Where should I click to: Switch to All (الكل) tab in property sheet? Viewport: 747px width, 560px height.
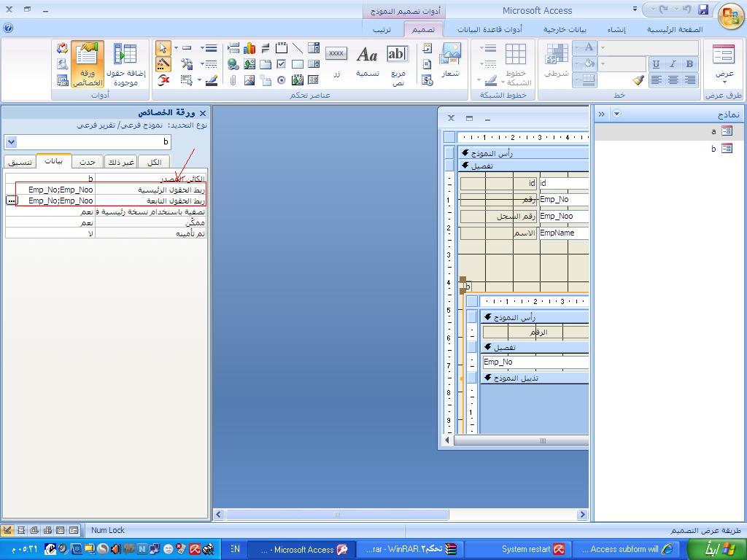coord(155,163)
